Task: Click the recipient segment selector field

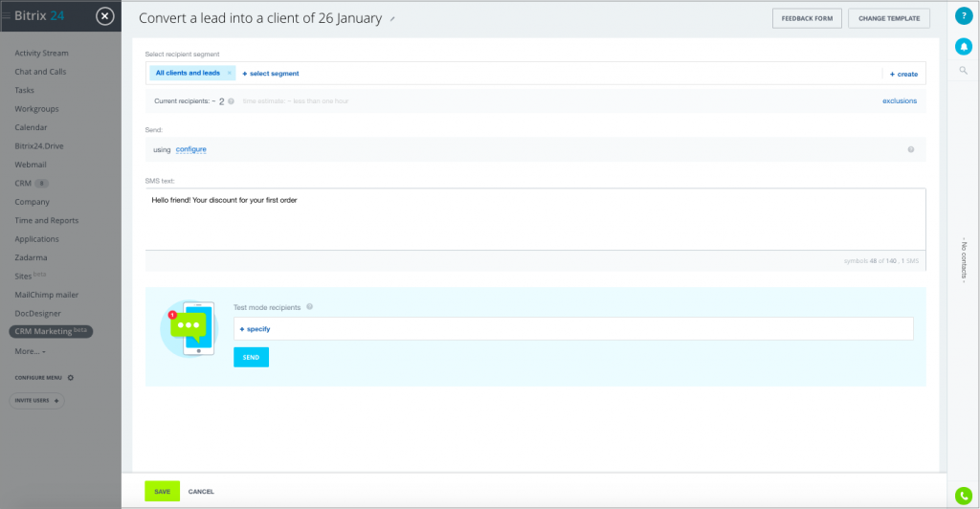Action: 536,73
